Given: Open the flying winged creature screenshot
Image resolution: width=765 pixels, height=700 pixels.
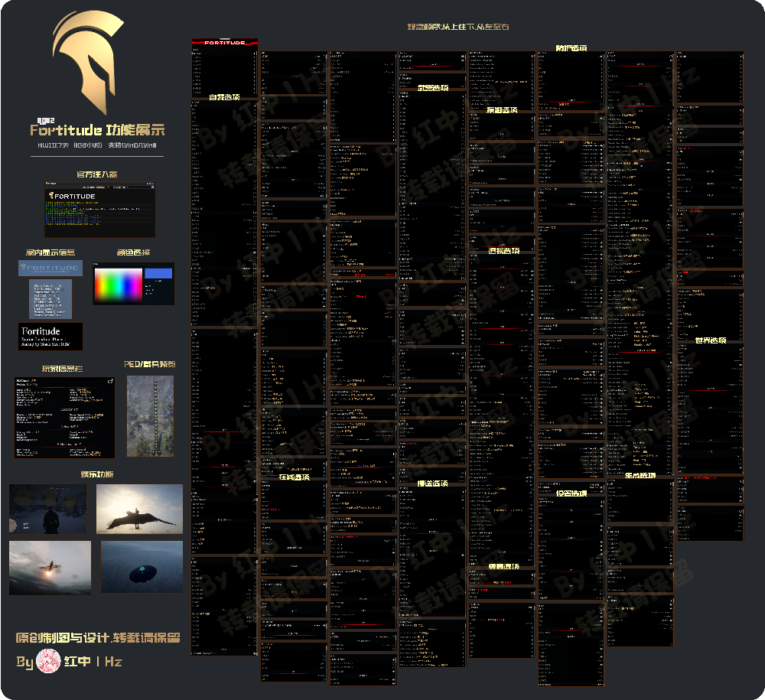Looking at the screenshot, I should click(139, 509).
